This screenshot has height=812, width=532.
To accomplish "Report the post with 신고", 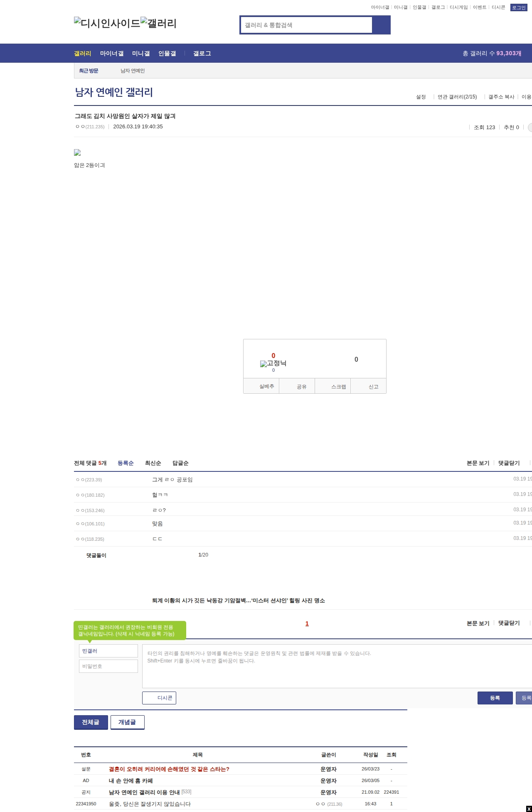I will coord(369,386).
